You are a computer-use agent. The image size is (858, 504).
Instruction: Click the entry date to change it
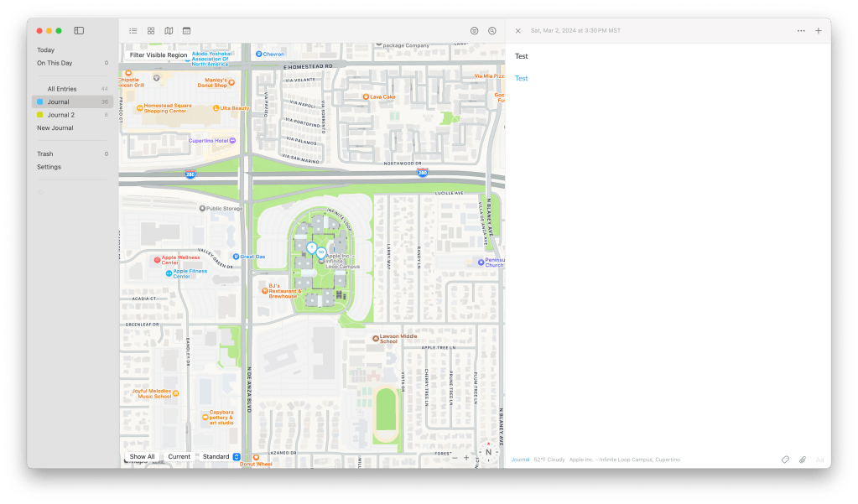575,31
